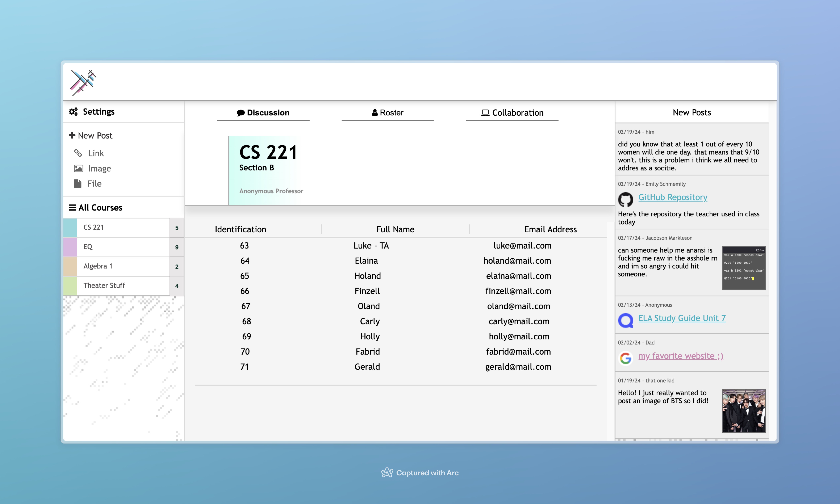Switch to the Discussion tab
The image size is (840, 504).
(x=263, y=113)
